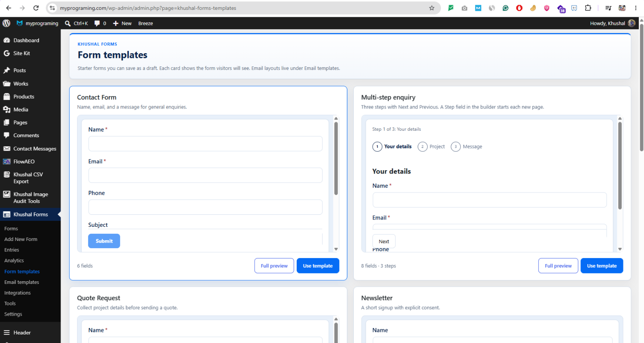
Task: Click the browser forward arrow
Action: [x=22, y=8]
